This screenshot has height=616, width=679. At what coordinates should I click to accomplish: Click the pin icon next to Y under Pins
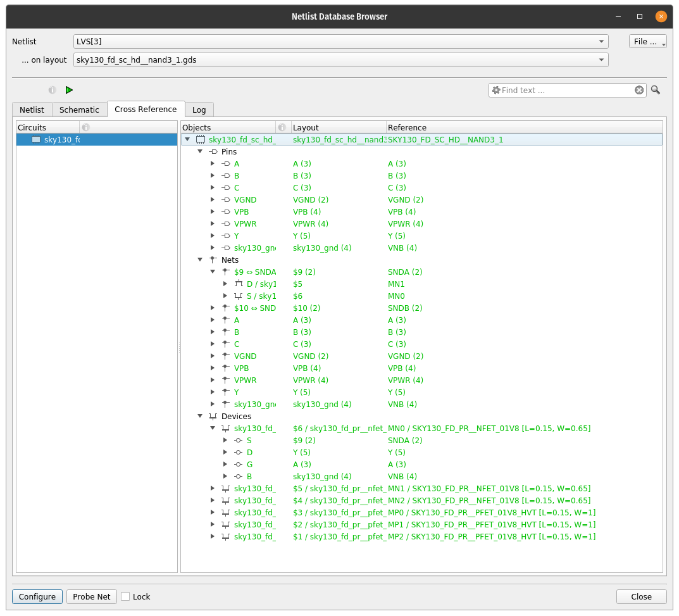coord(226,236)
